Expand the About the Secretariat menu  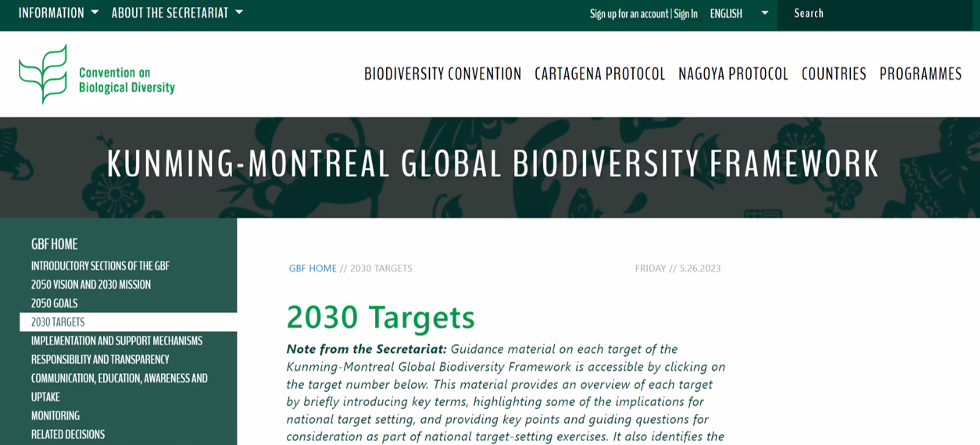pos(177,13)
